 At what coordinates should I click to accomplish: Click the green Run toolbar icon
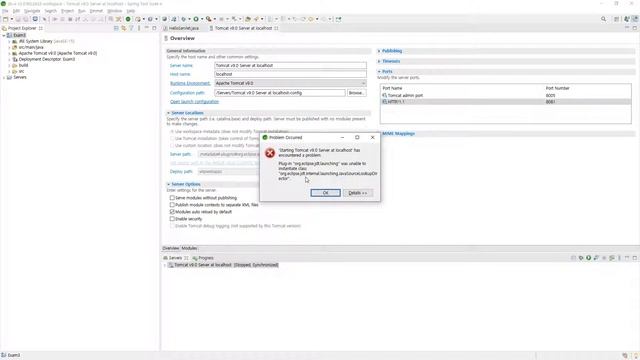click(196, 19)
